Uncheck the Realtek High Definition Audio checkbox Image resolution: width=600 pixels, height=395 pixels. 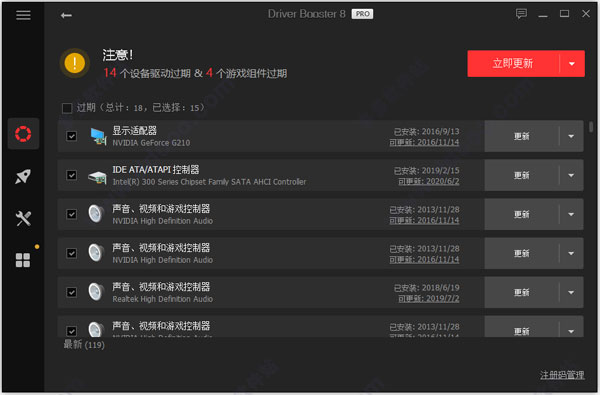click(72, 292)
